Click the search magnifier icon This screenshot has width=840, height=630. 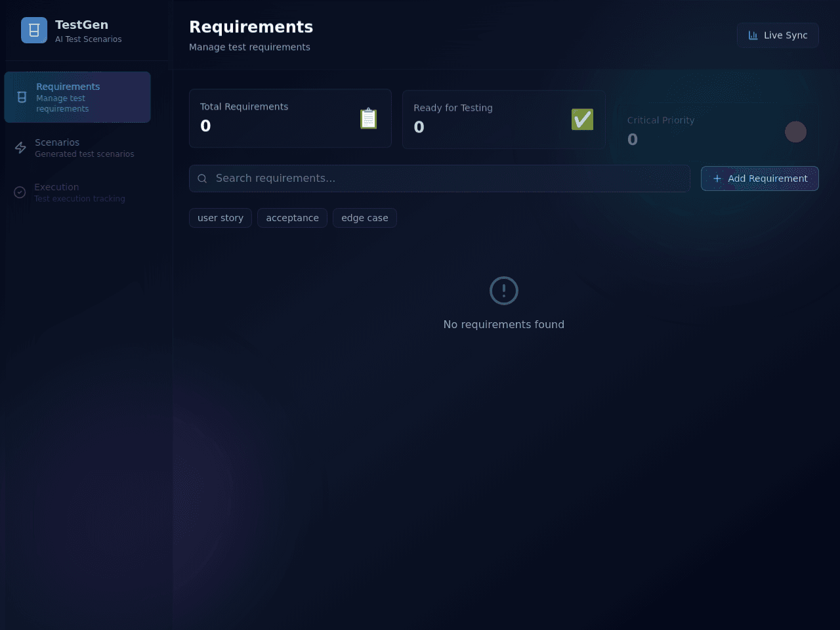point(202,178)
